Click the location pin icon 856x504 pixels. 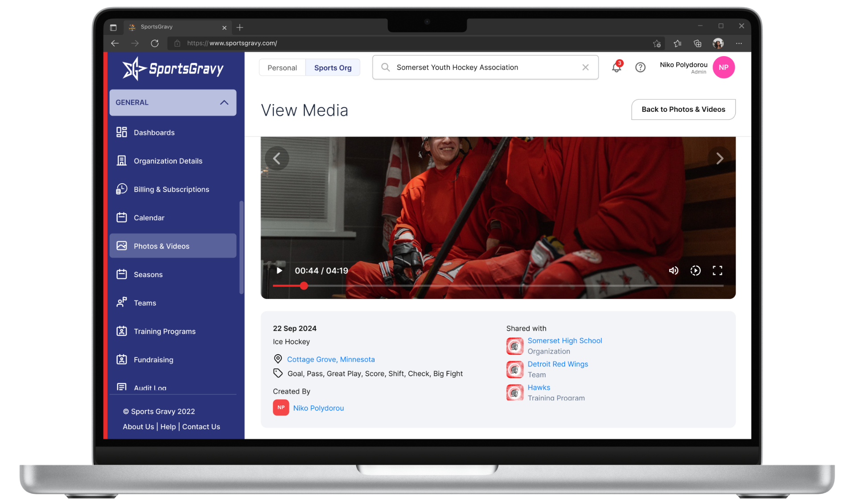click(x=278, y=359)
